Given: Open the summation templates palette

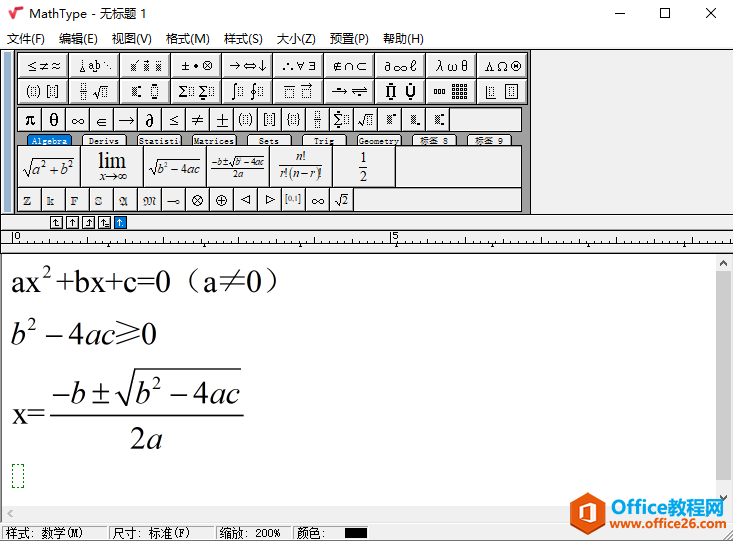Looking at the screenshot, I should (196, 91).
